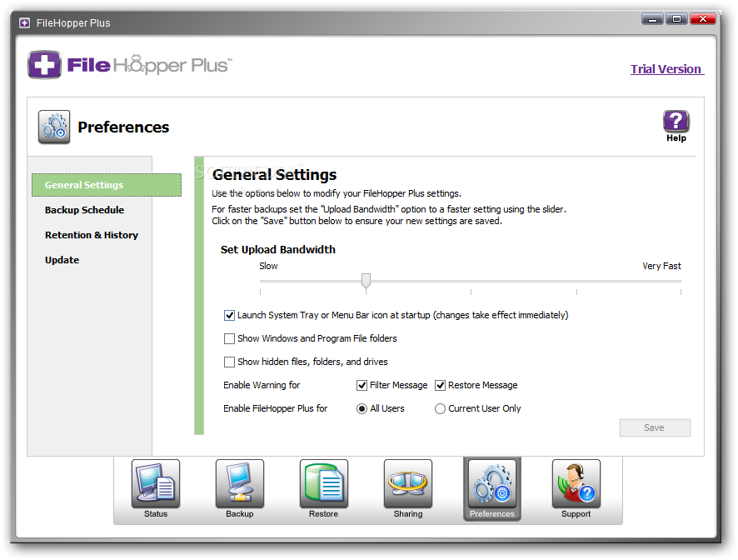Click the Save button
This screenshot has width=738, height=560.
pos(655,427)
